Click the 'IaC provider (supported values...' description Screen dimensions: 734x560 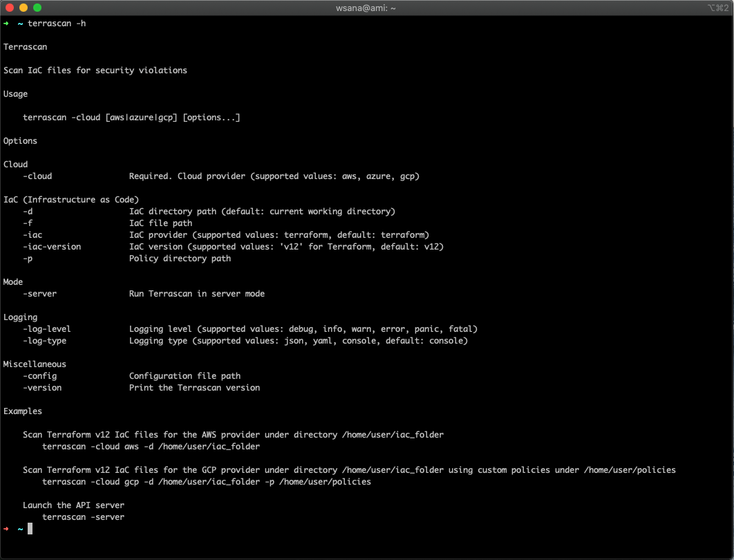[x=279, y=235]
